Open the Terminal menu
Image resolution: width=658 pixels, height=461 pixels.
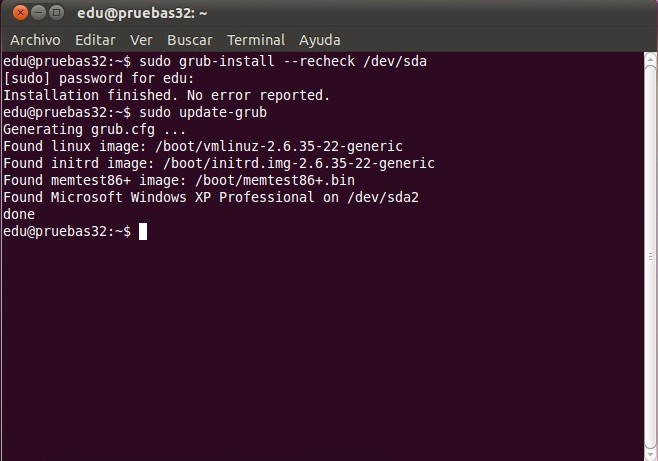click(x=256, y=40)
